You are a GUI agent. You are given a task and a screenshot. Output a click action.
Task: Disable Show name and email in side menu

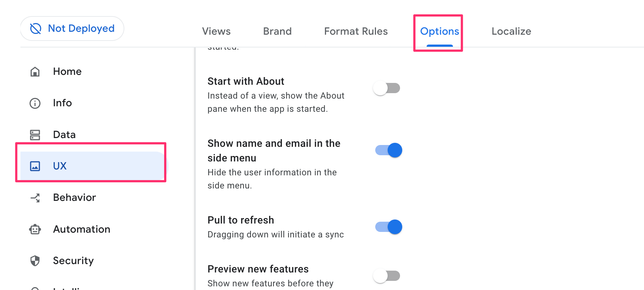tap(388, 150)
